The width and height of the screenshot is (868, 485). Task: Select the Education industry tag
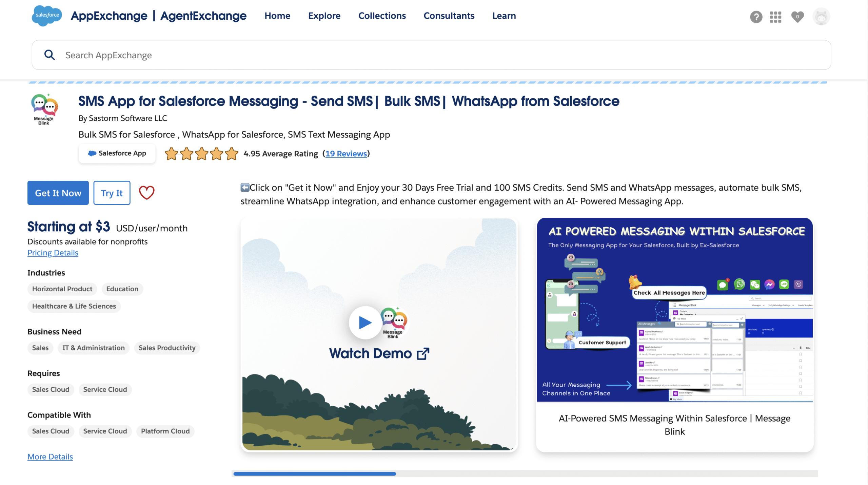(x=122, y=289)
